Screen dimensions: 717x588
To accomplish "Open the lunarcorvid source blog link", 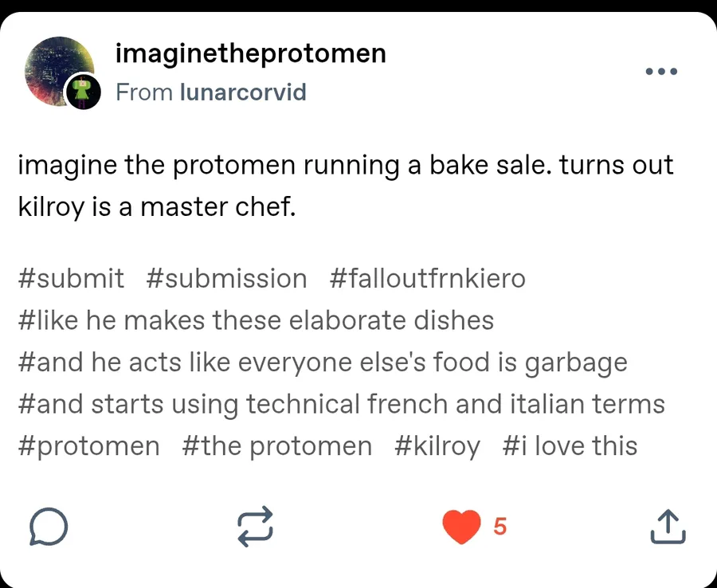I will 243,92.
